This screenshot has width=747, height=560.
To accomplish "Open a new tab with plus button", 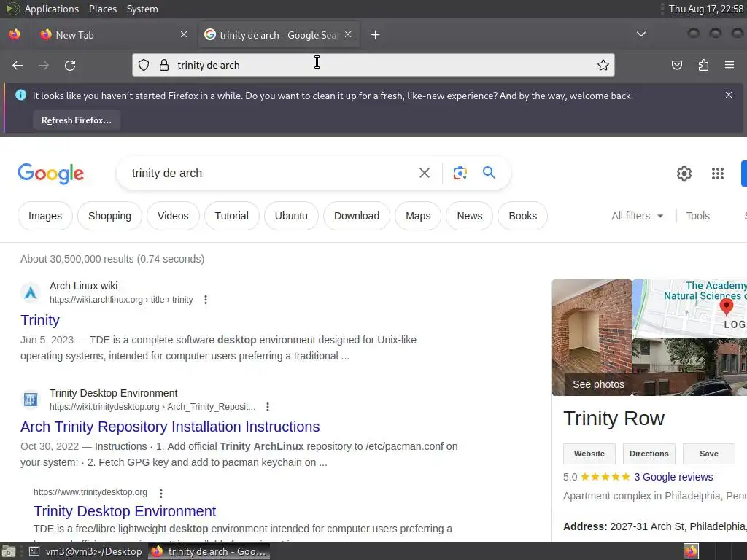I will point(376,35).
